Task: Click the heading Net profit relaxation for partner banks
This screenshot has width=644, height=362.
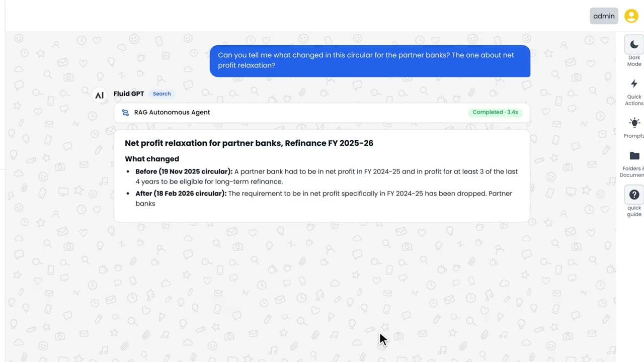Action: pos(249,143)
